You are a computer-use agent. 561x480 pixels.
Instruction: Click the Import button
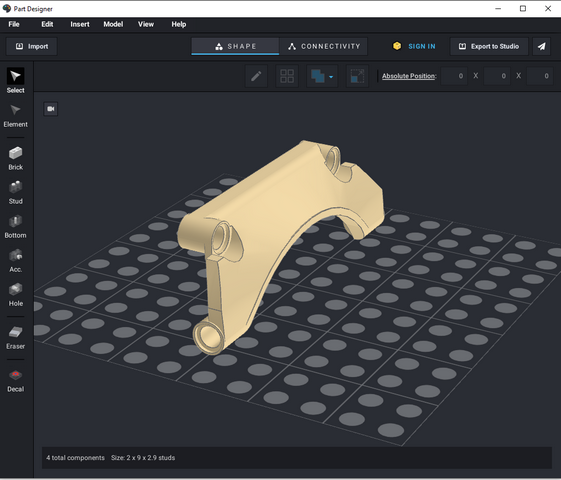click(32, 46)
